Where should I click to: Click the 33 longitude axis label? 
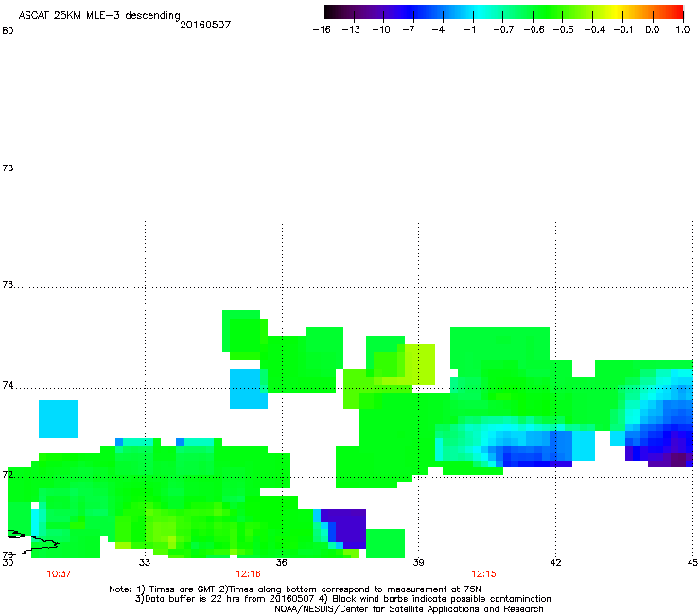coord(145,562)
